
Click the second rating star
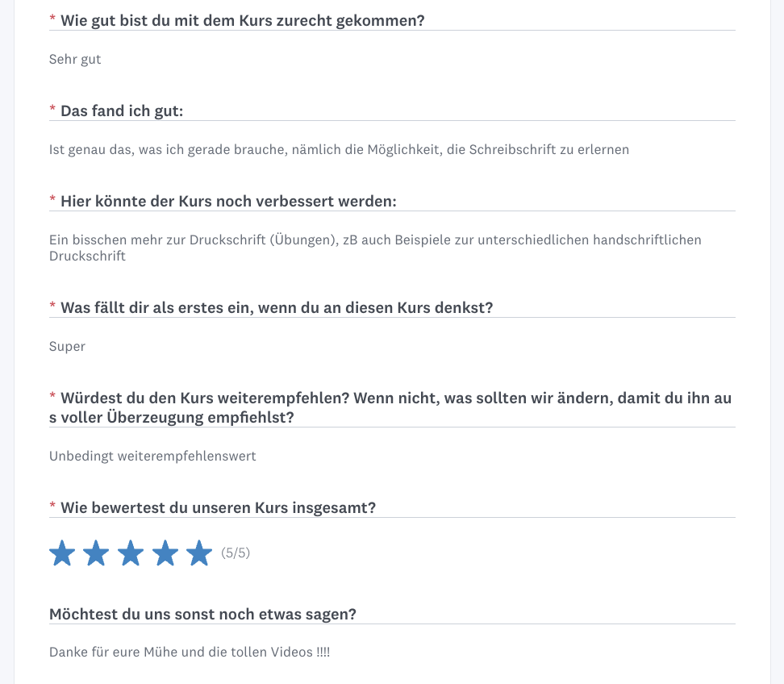(96, 553)
